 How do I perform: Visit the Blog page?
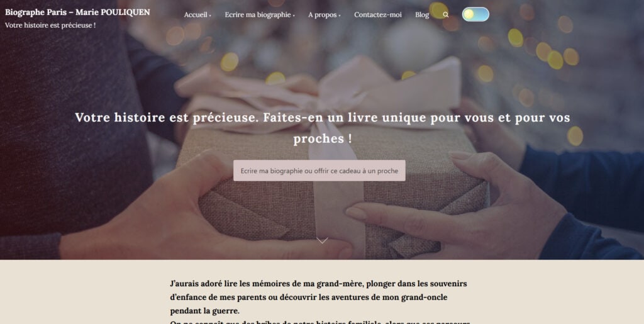tap(422, 14)
